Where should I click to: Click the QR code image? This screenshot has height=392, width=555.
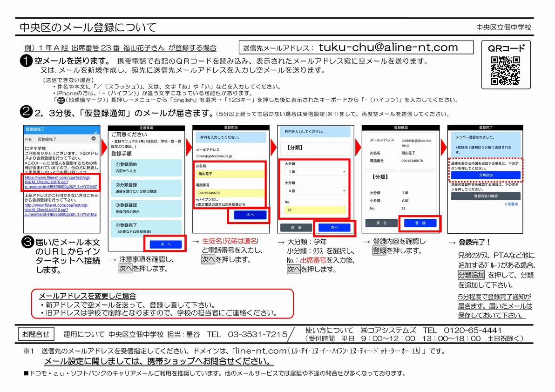505,71
